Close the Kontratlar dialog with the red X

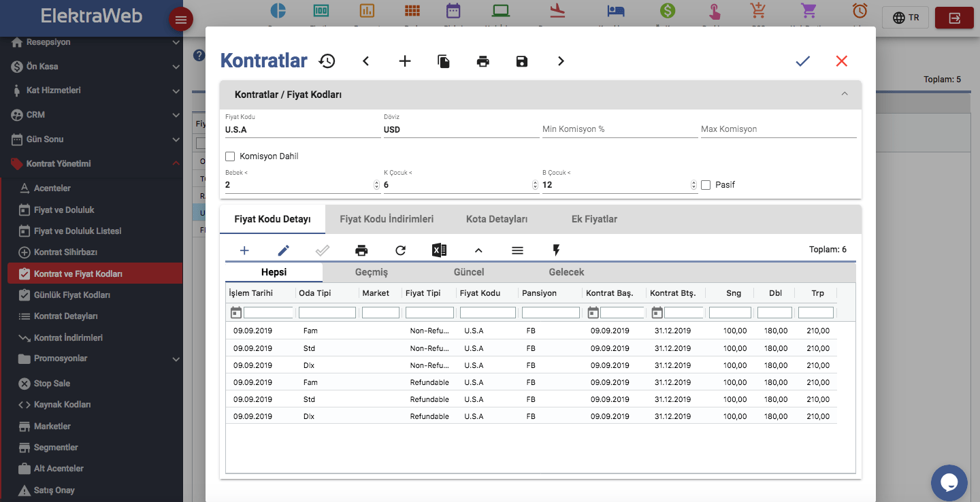pos(842,61)
